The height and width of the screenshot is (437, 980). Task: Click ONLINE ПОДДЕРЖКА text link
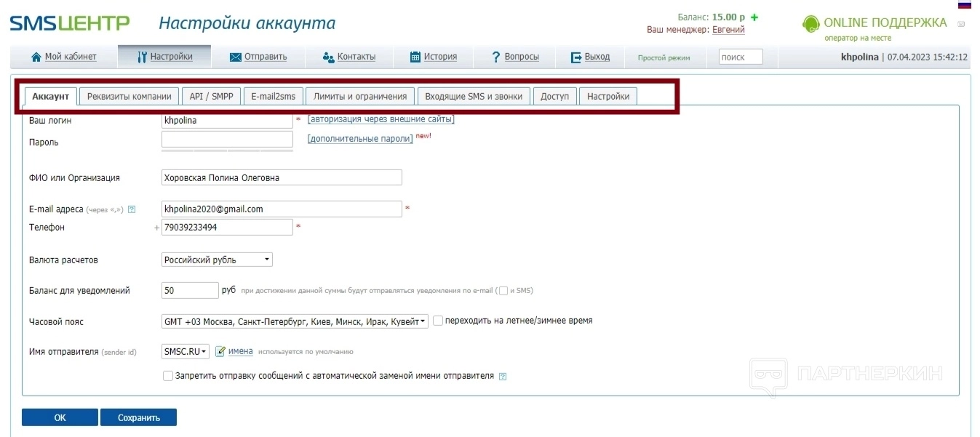885,23
